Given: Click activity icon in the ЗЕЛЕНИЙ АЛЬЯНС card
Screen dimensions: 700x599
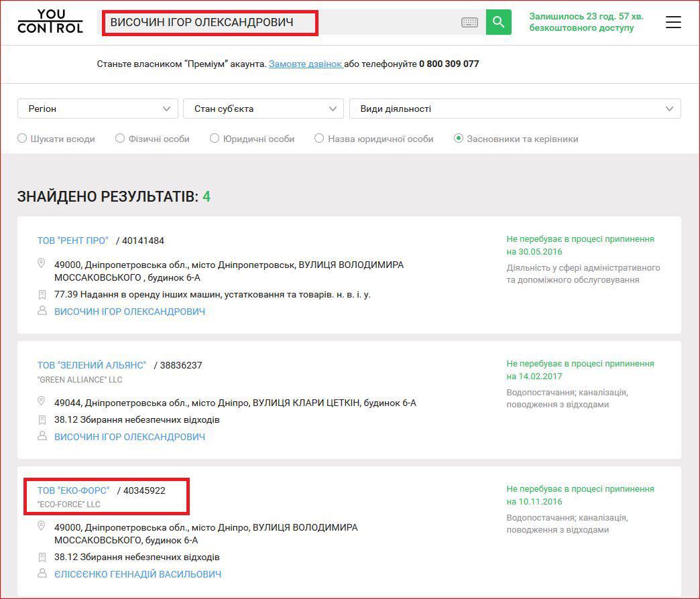Looking at the screenshot, I should [x=42, y=420].
